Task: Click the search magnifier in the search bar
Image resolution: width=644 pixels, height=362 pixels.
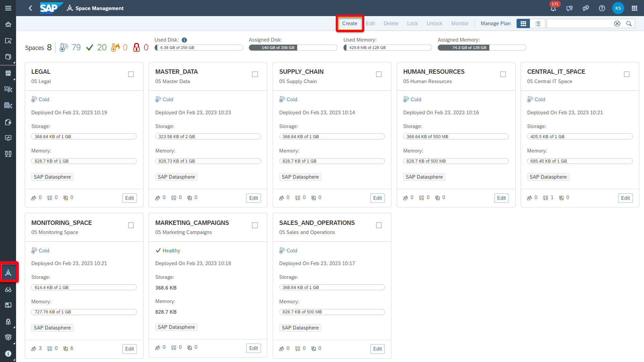Action: point(629,23)
